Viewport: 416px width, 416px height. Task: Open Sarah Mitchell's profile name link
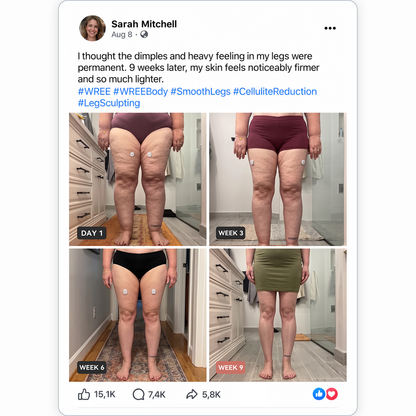point(144,24)
